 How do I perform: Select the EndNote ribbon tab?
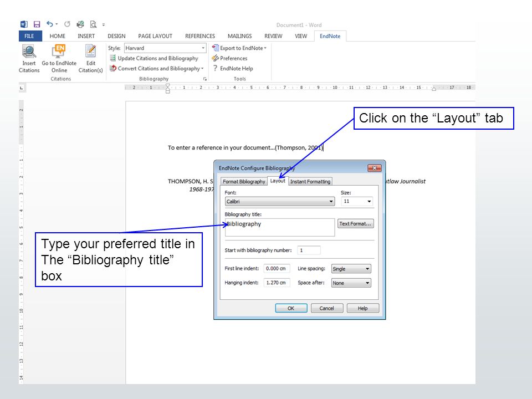[330, 36]
